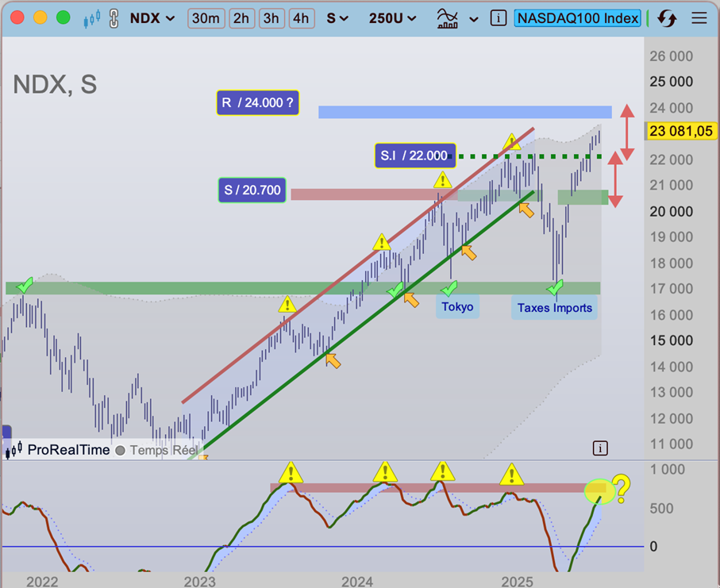Click the NASDAQ100 Index name field
Viewport: 720px width, 588px height.
[578, 18]
